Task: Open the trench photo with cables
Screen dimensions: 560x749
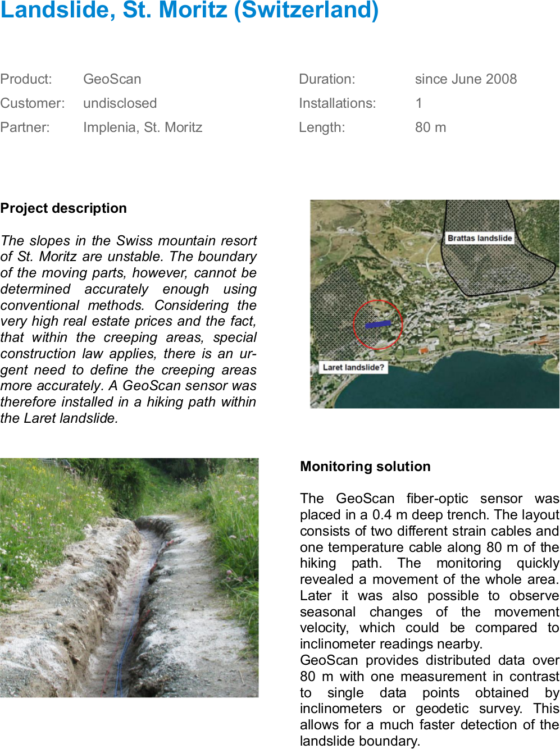Action: click(x=129, y=577)
